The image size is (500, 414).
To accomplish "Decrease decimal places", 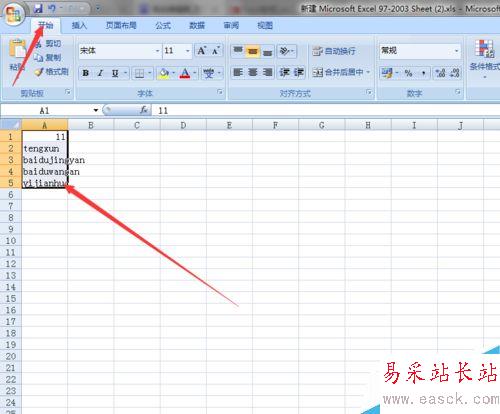I will tap(455, 73).
